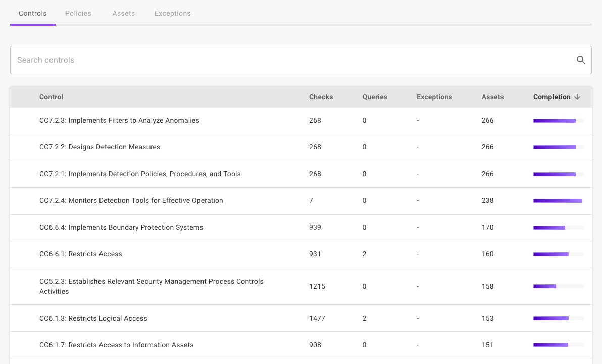Open CC6.6.1 Restricts Access control
Image resolution: width=602 pixels, height=364 pixels.
[81, 254]
